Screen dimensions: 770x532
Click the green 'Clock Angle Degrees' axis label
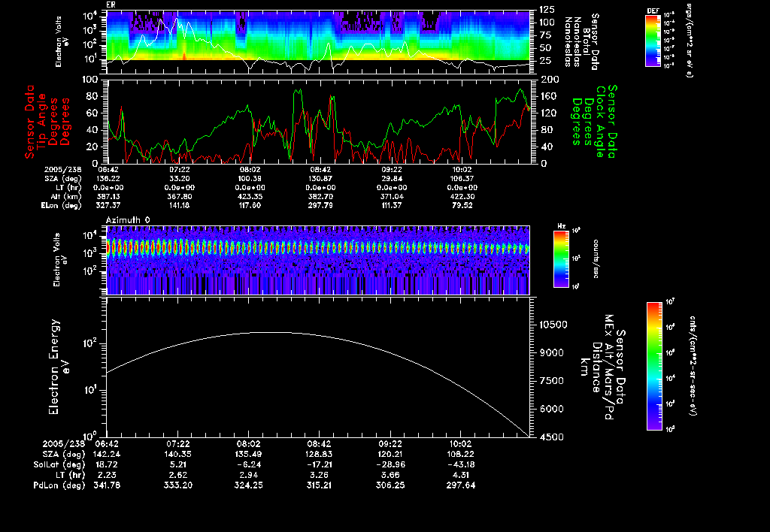594,121
